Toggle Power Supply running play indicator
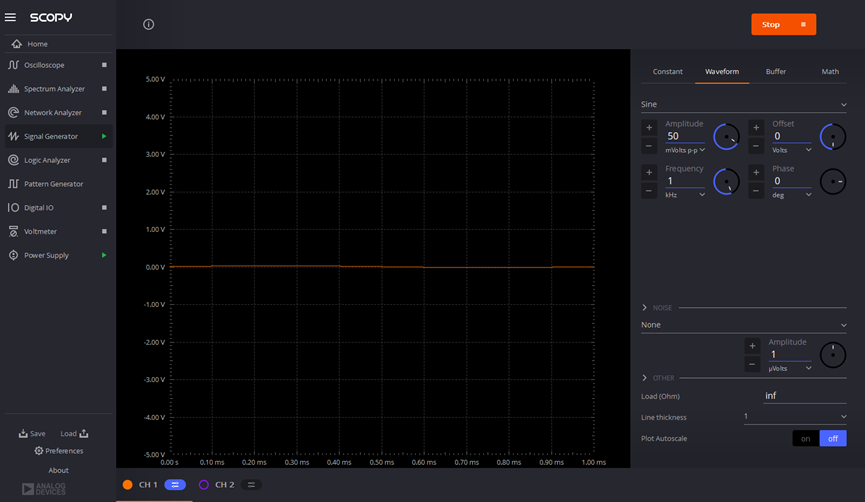The width and height of the screenshot is (865, 502). point(104,255)
